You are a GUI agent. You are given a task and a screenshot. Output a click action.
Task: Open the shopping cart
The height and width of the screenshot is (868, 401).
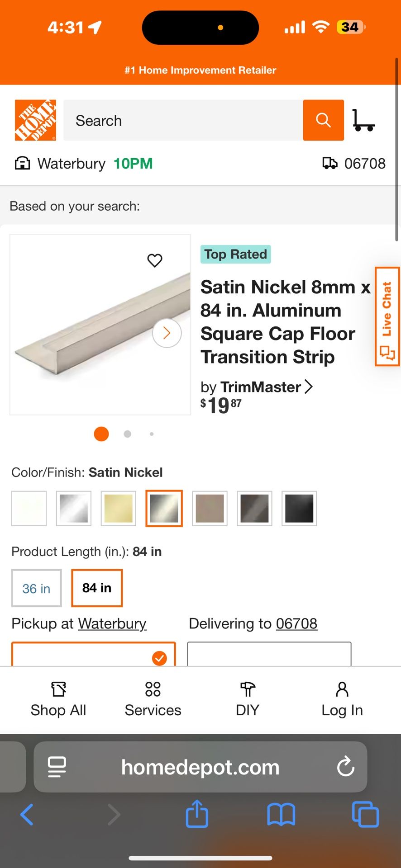click(x=363, y=120)
